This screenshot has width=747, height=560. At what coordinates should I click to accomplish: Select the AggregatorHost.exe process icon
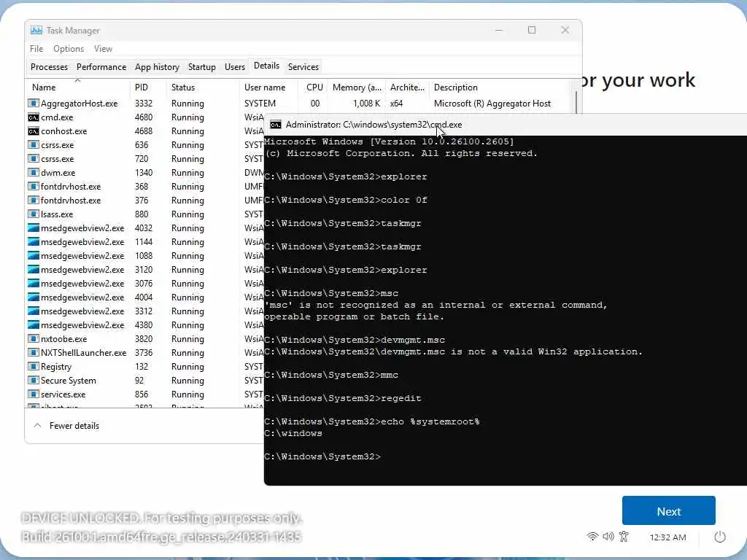point(34,104)
